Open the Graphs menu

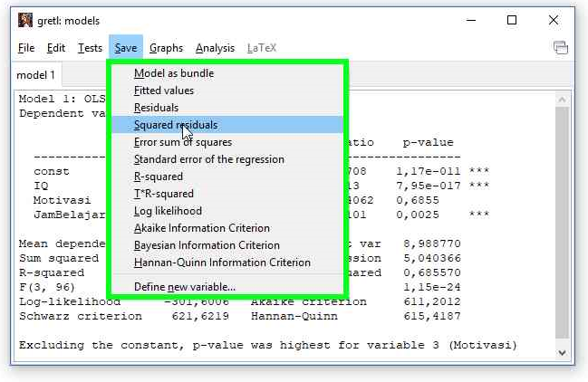(166, 48)
